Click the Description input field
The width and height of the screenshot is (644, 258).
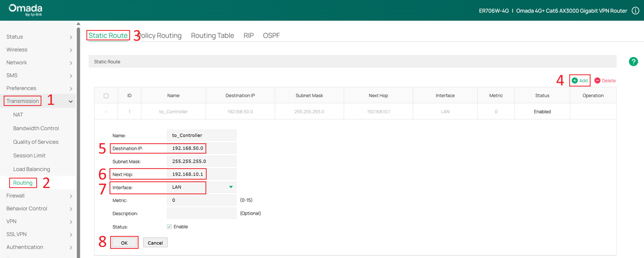pos(202,213)
